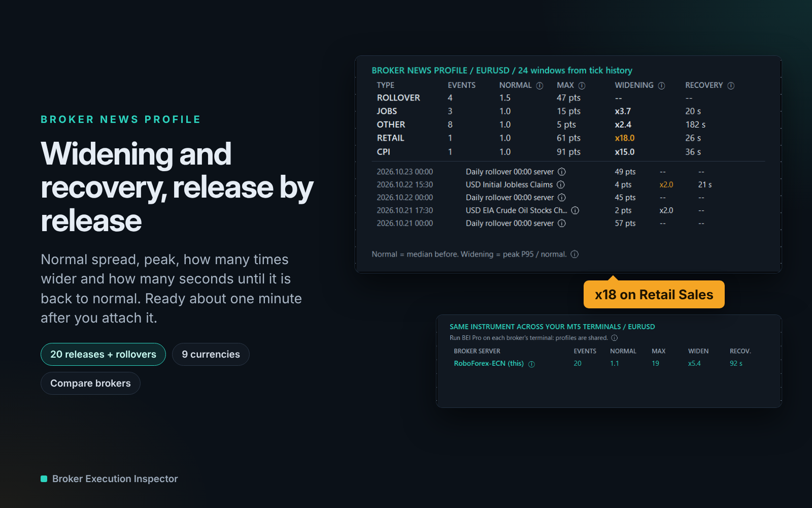Select the 'Compare brokers' pill
812x508 pixels.
click(90, 383)
